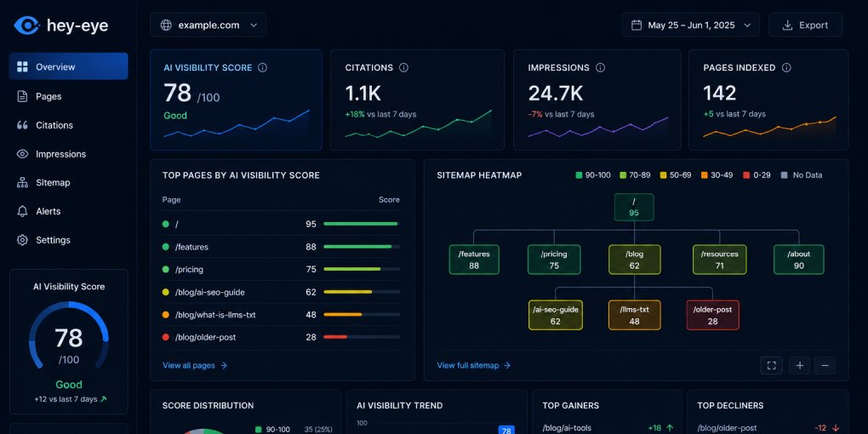Click the /blog/ai-seo-guide row

coord(281,292)
